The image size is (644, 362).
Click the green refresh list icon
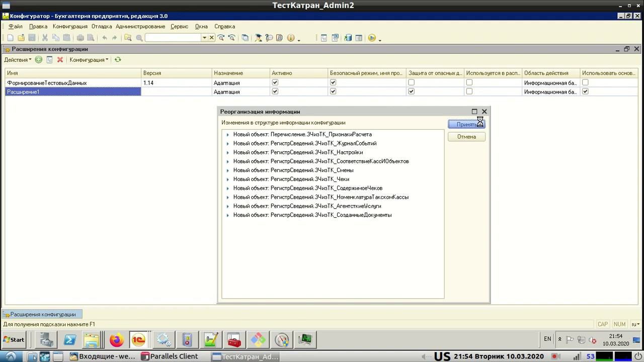click(x=118, y=60)
